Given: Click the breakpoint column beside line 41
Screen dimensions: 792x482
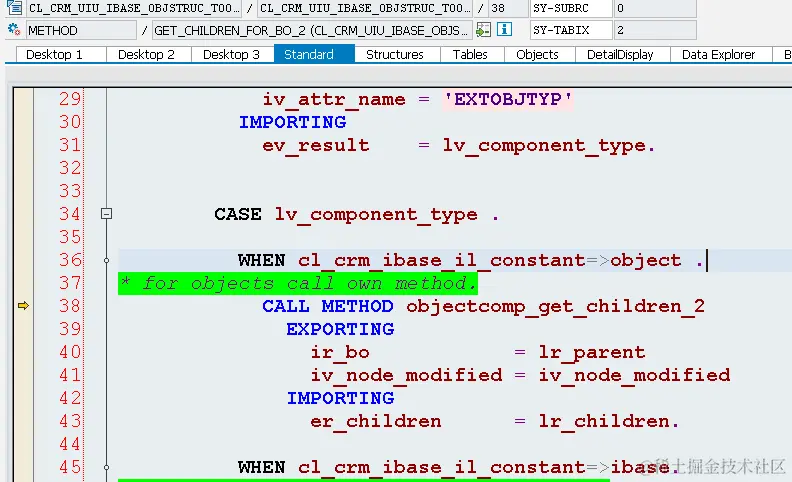Looking at the screenshot, I should pyautogui.click(x=23, y=375).
